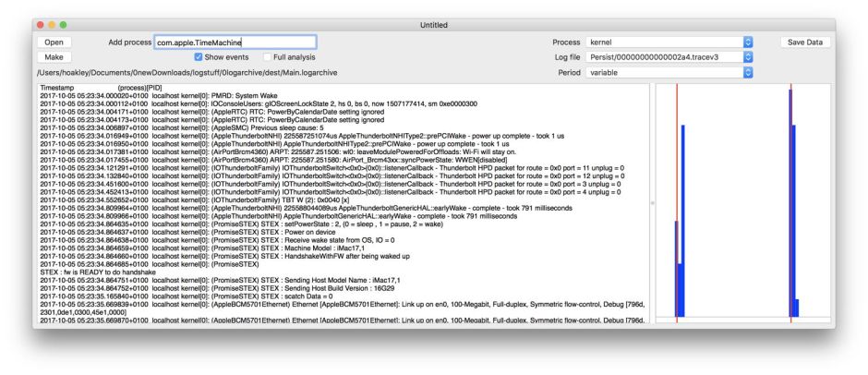Click the tall blue bar on chart's left
This screenshot has width=868, height=375.
(682, 222)
